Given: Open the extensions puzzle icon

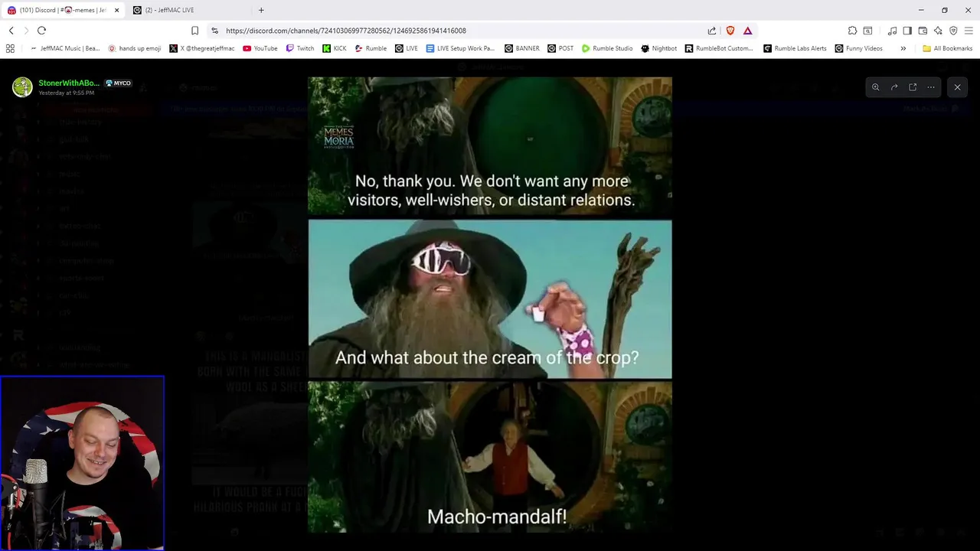Looking at the screenshot, I should point(852,31).
